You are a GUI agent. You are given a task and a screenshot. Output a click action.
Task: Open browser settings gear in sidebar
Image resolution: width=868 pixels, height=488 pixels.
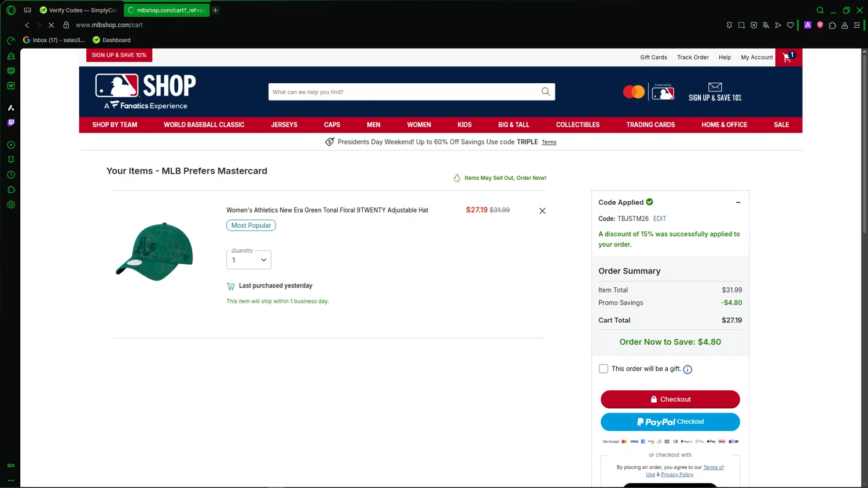pyautogui.click(x=11, y=205)
